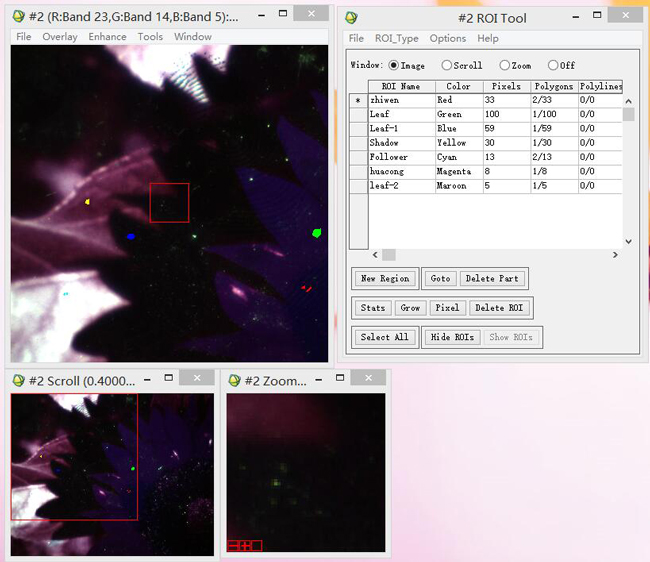Select the Zoom window radio button

(x=504, y=65)
